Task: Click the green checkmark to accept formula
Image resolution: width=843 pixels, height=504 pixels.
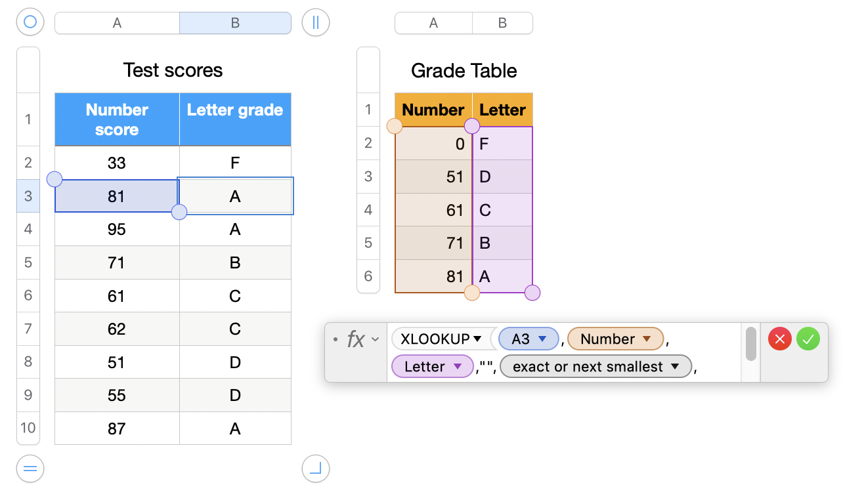Action: (808, 339)
